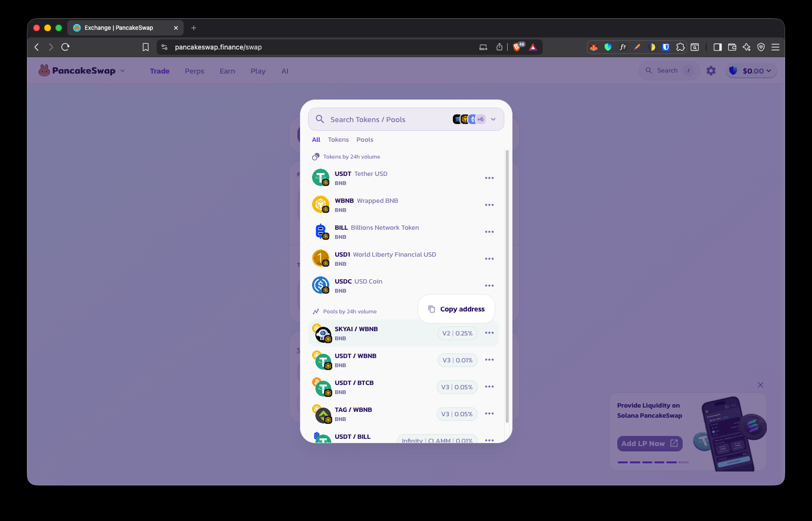812x521 pixels.
Task: Click the green shield extension icon
Action: point(608,47)
